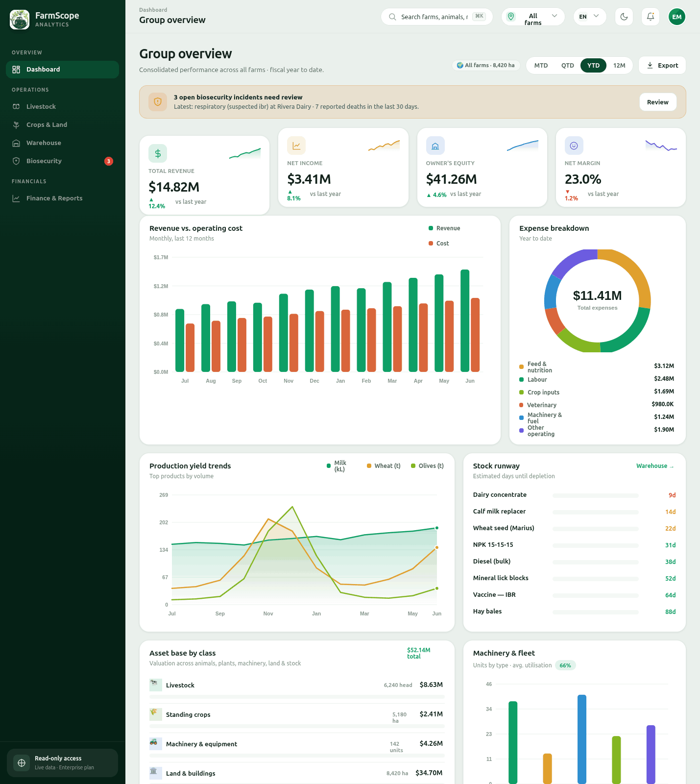Screen dimensions: 700x784
Task: Open Dashboard in the sidebar
Action: (62, 70)
